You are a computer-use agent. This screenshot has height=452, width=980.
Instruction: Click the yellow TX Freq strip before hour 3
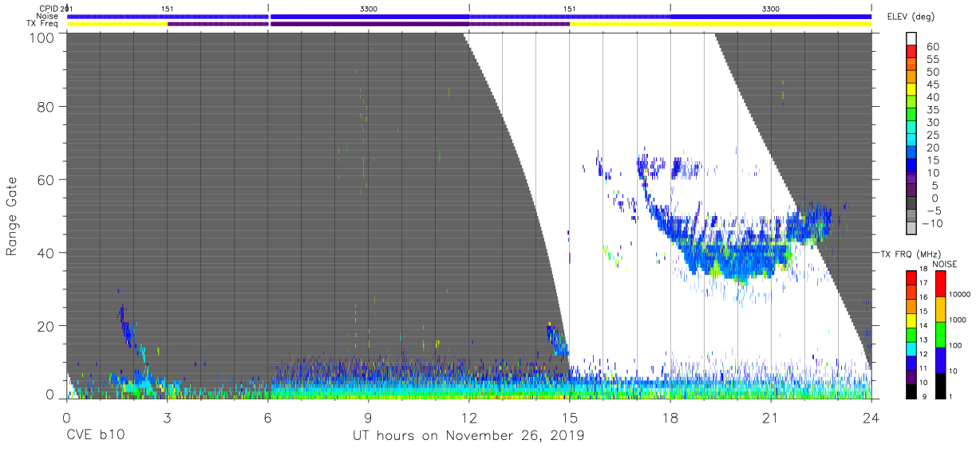[x=117, y=24]
